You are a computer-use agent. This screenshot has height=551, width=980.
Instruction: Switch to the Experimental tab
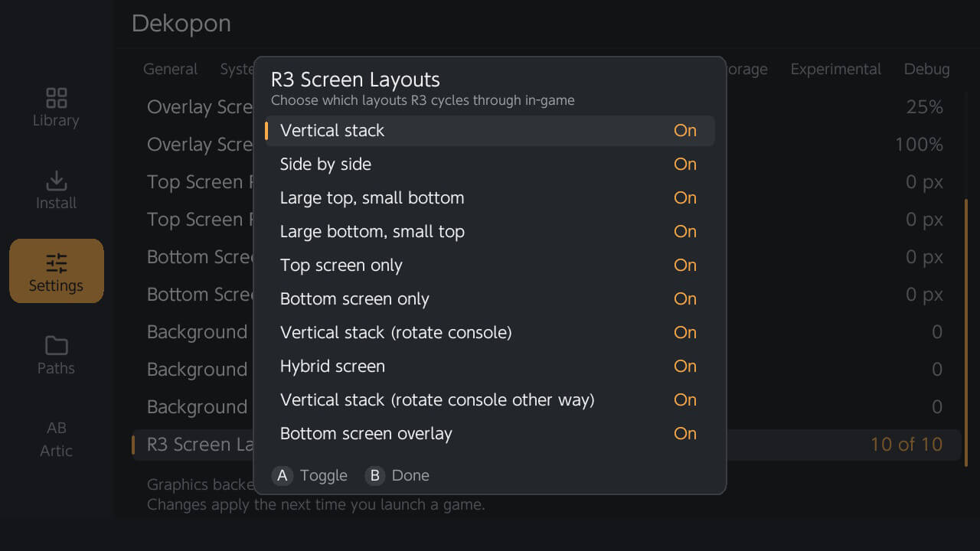pos(836,69)
